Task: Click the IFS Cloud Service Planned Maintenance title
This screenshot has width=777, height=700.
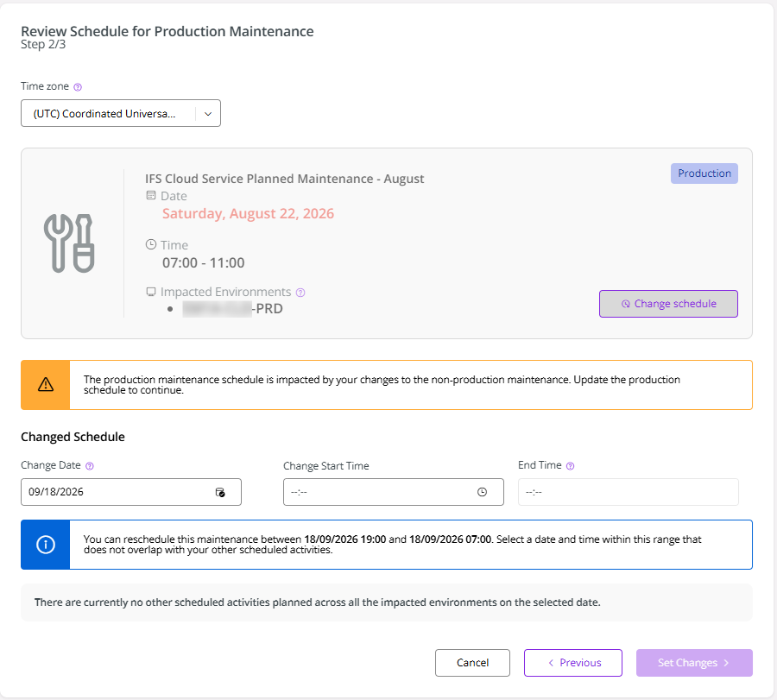Action: click(x=284, y=179)
